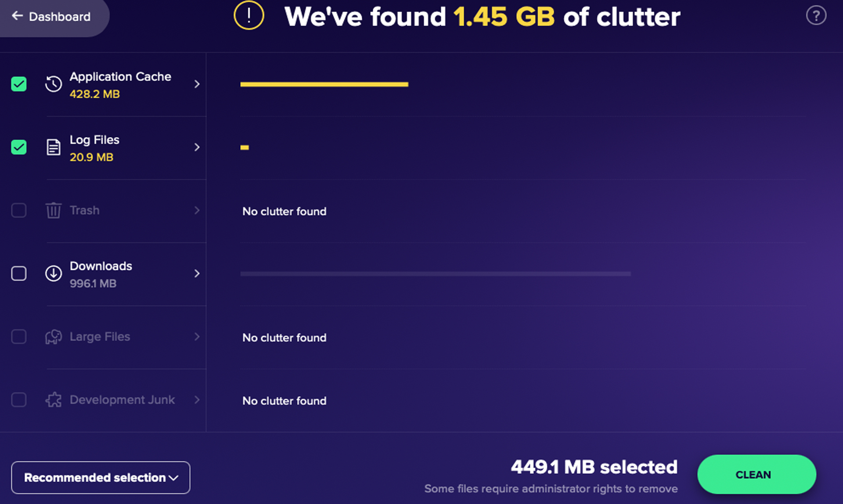This screenshot has height=504, width=843.
Task: Click the Development Junk puzzle icon
Action: 53,399
